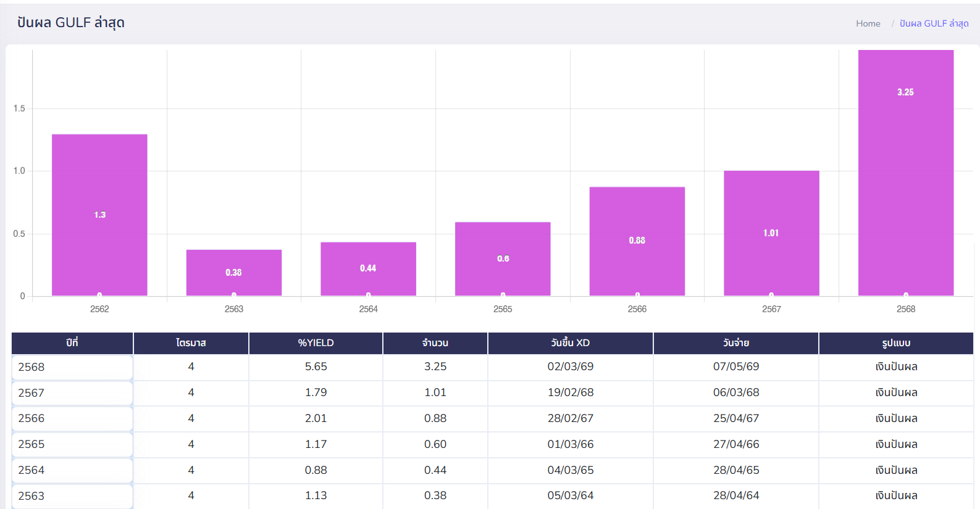This screenshot has height=509, width=980.
Task: Select the 2564 year cell
Action: point(72,470)
